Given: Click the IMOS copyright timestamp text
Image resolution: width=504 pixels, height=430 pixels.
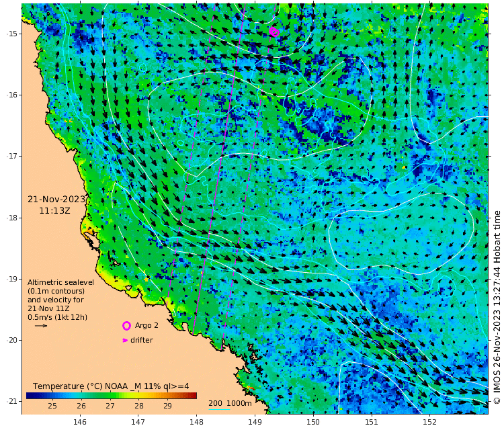Looking at the screenshot, I should click(x=497, y=307).
